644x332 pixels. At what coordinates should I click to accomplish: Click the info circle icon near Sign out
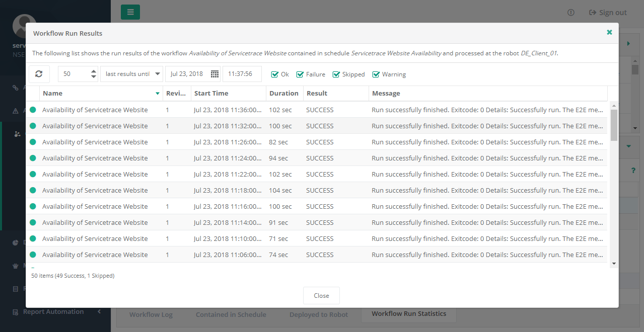570,13
